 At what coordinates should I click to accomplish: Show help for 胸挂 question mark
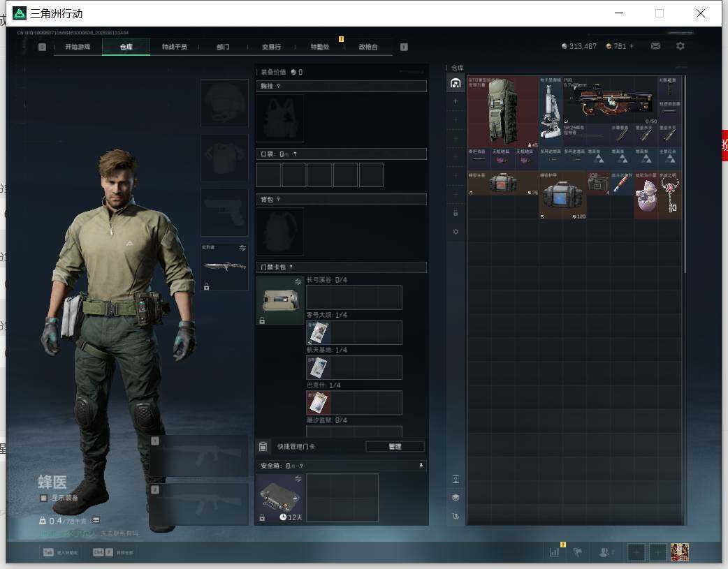point(278,87)
